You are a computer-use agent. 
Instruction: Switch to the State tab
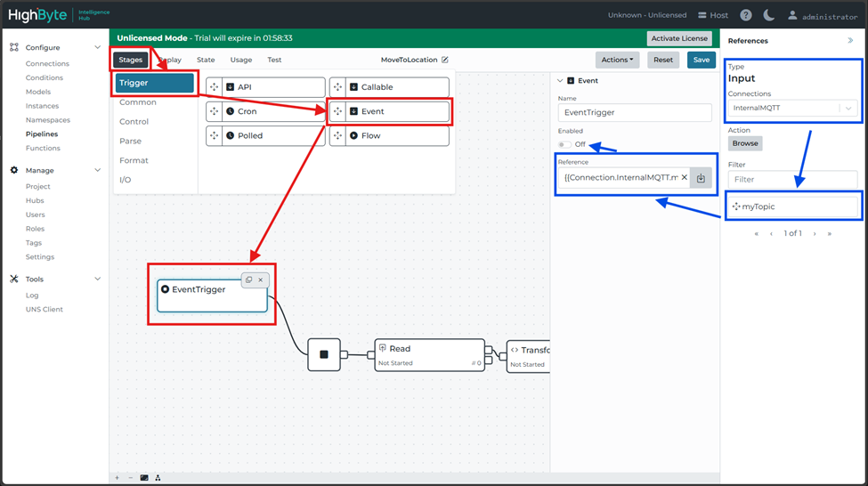click(x=206, y=60)
